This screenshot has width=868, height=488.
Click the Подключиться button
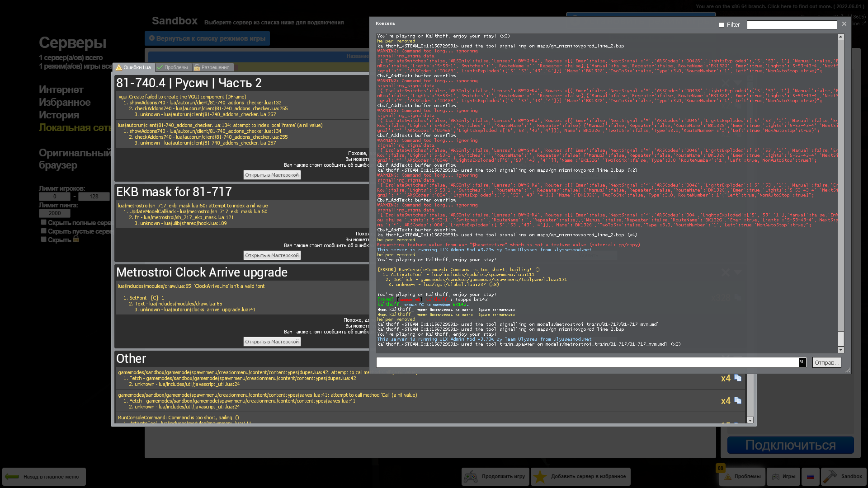(790, 445)
